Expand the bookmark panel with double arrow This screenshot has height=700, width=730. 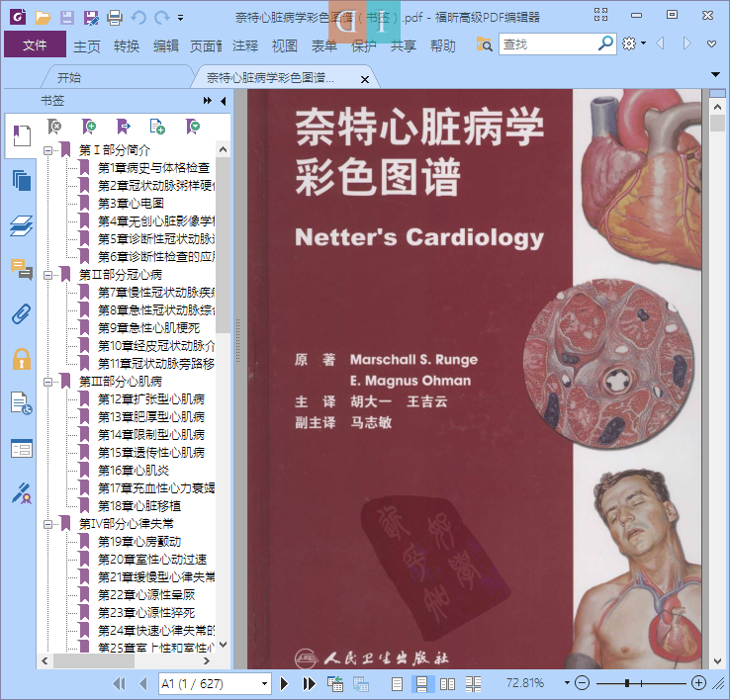[x=208, y=101]
